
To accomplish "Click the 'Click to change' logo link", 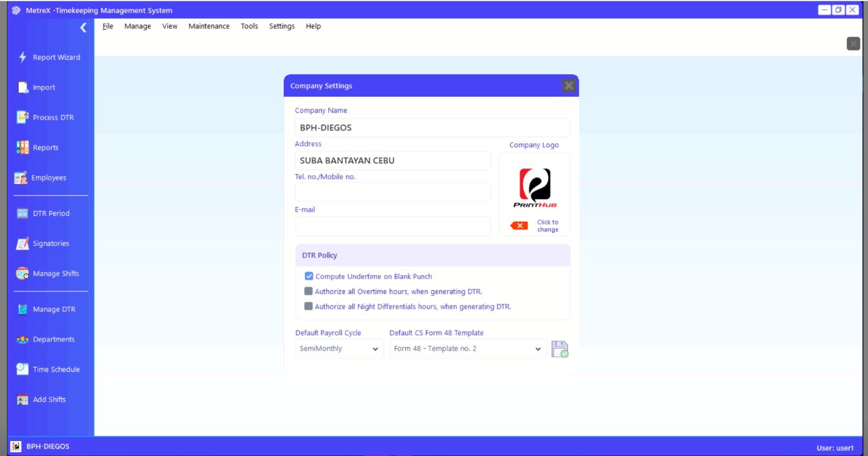I will (548, 226).
